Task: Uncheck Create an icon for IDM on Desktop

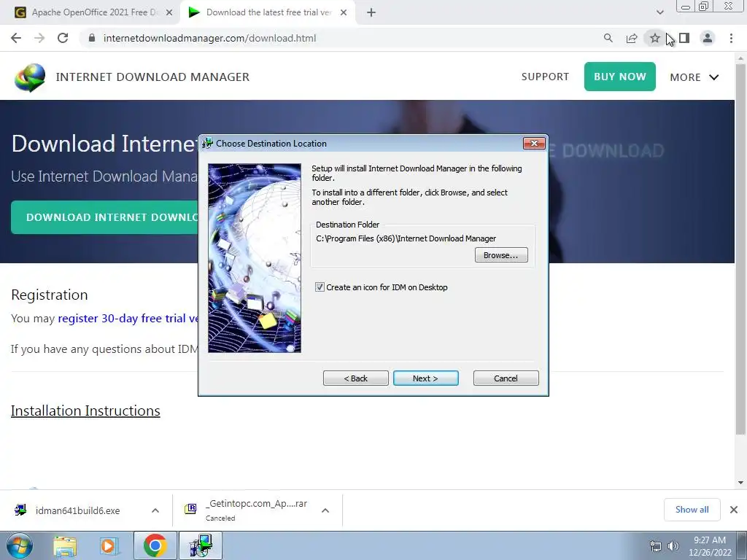Action: 320,287
